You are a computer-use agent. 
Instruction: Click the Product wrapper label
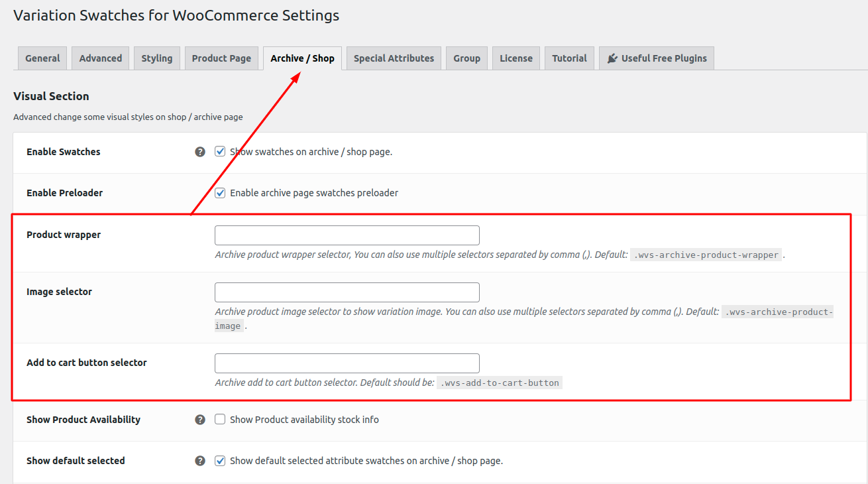(64, 235)
